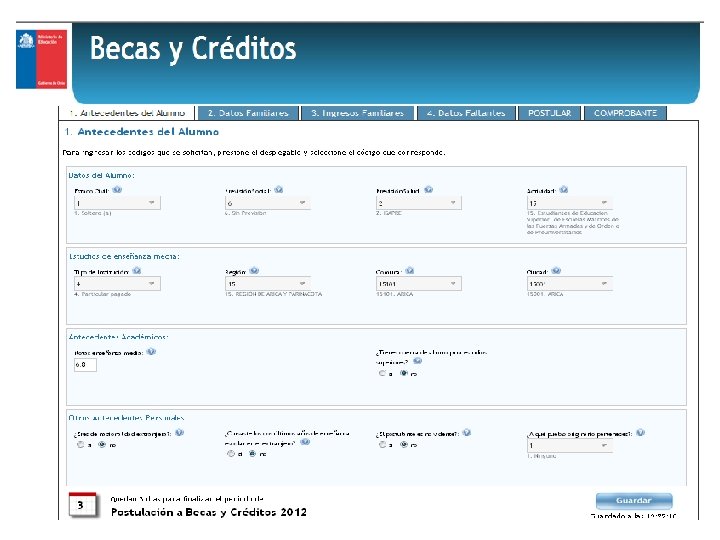
Task: Open the Previsión Social dropdown
Action: tap(268, 203)
